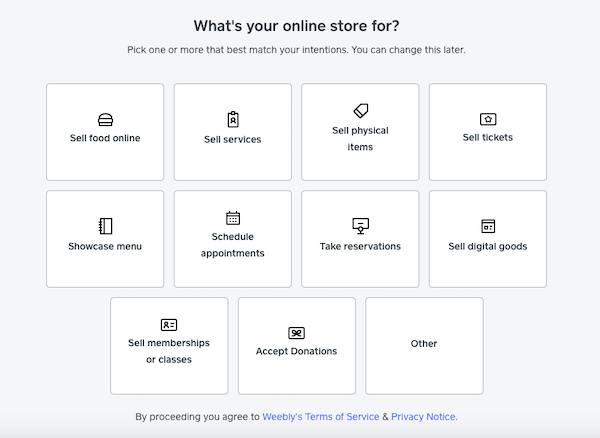Open the Privacy Notice link

[x=424, y=417]
